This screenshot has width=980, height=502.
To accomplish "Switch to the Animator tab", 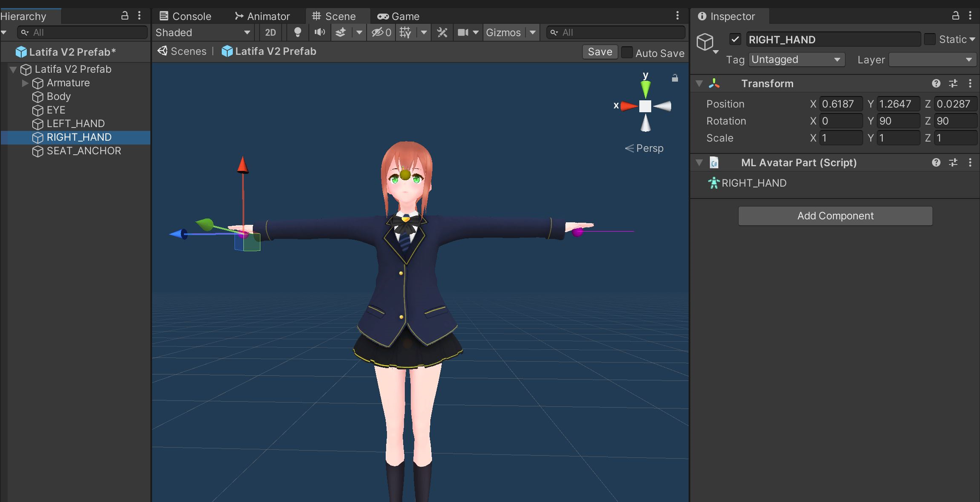I will click(262, 16).
